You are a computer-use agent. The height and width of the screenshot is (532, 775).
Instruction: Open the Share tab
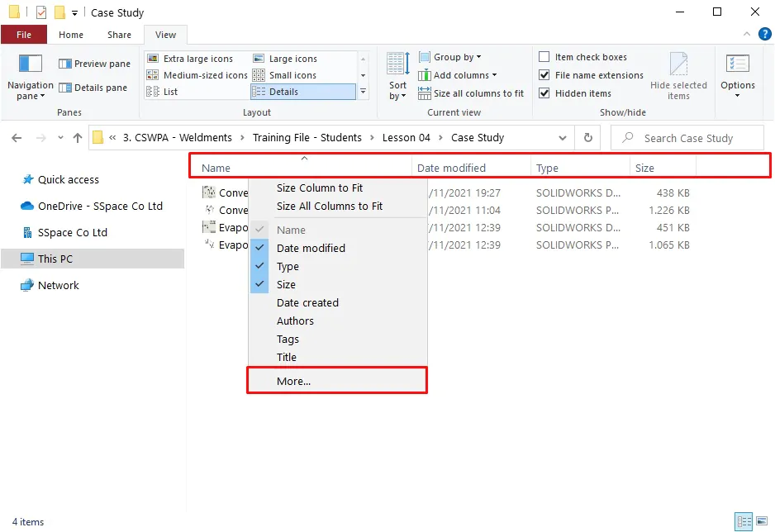pos(119,35)
